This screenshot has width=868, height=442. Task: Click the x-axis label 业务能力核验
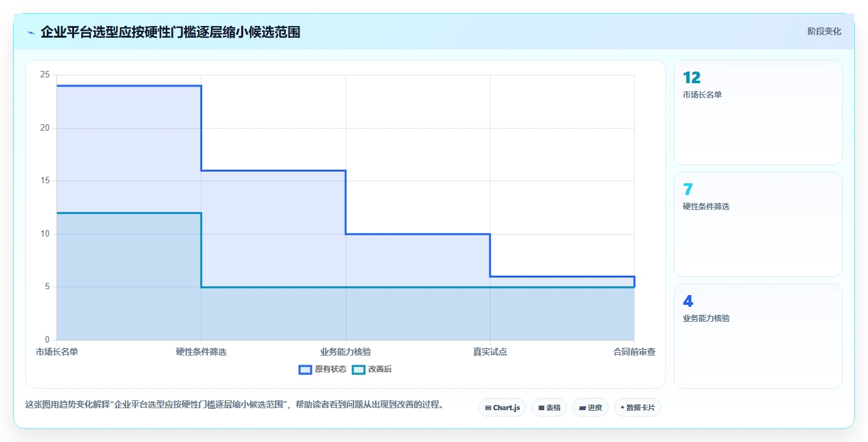(346, 352)
